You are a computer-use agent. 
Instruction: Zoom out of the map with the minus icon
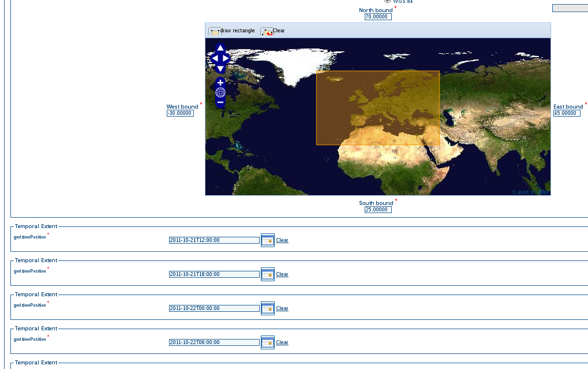click(220, 102)
